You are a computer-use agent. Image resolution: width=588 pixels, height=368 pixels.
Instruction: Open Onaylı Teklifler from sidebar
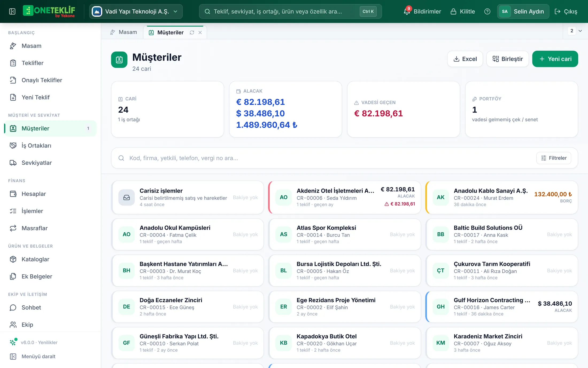tap(50, 80)
